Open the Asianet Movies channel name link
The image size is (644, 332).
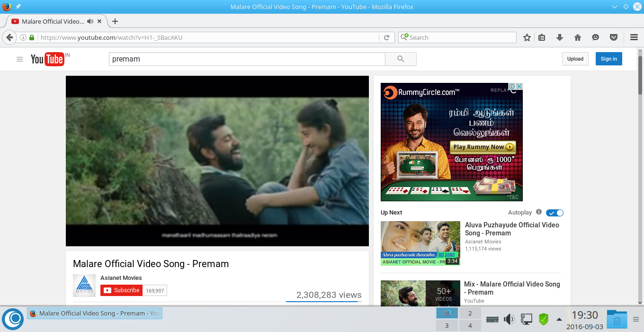coord(121,278)
